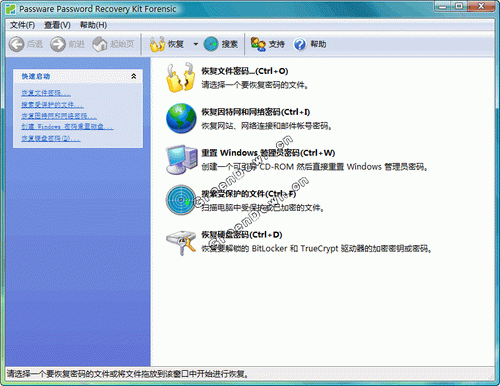Viewport: 500px width, 386px height.
Task: Select the broken padlock Recover File Password icon
Action: coord(180,78)
